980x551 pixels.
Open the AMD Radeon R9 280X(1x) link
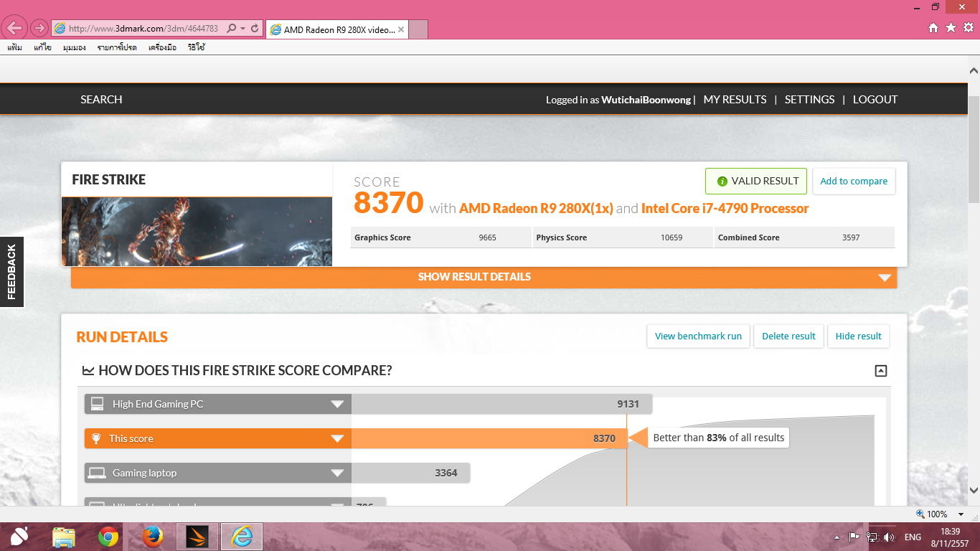(x=536, y=209)
